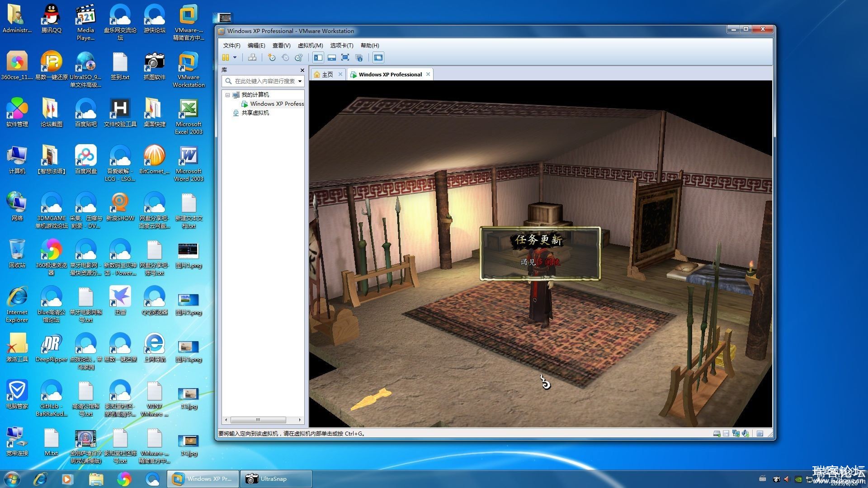Image resolution: width=868 pixels, height=488 pixels.
Task: Open BitComet desktop icon
Action: tap(154, 159)
